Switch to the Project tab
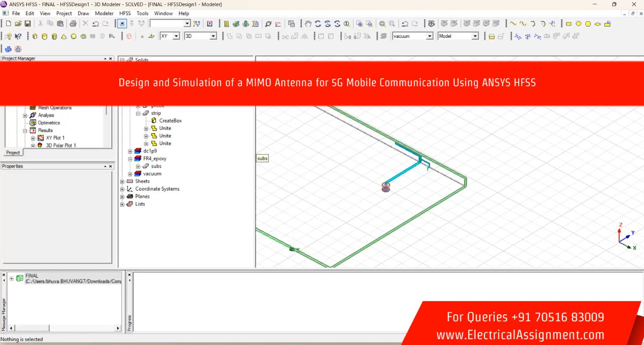Screen dimensions: 644x345 [x=13, y=153]
